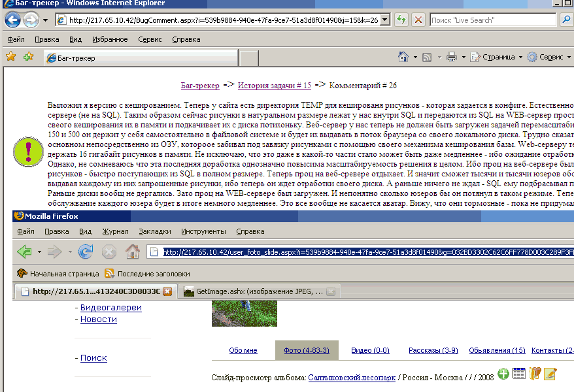Open a new empty IE tab
Image resolution: width=574 pixels, height=392 pixels.
coord(249,59)
